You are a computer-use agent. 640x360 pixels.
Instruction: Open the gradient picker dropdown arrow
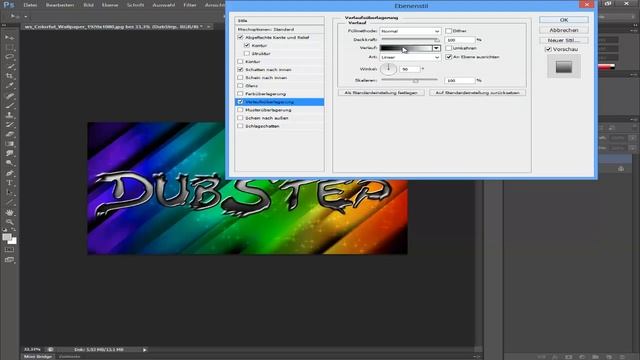(436, 48)
